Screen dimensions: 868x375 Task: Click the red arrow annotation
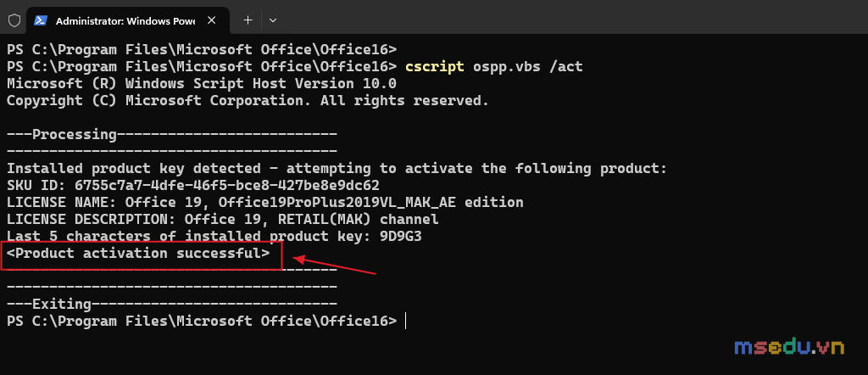pos(334,265)
